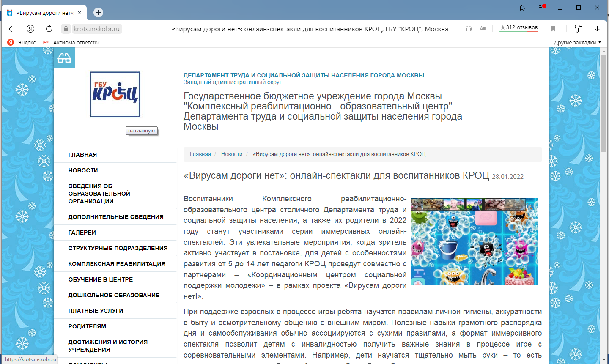Click the krots.mskobr.ru address field

click(x=97, y=29)
